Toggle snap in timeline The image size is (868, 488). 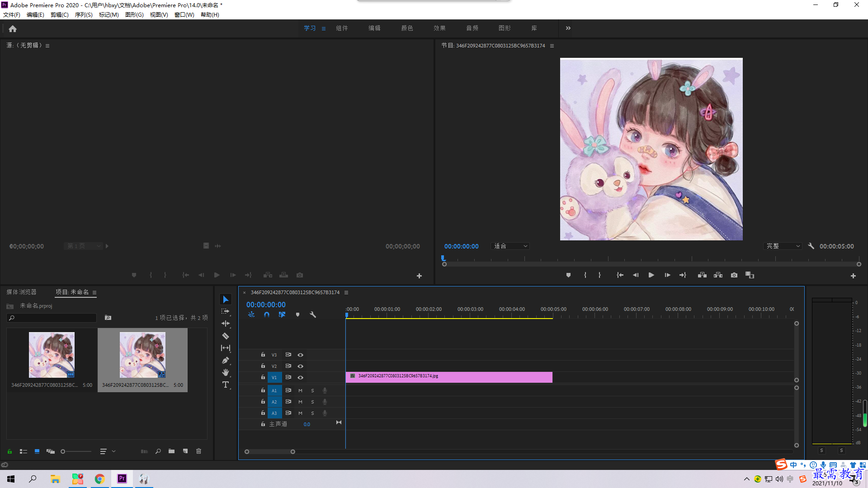click(267, 314)
